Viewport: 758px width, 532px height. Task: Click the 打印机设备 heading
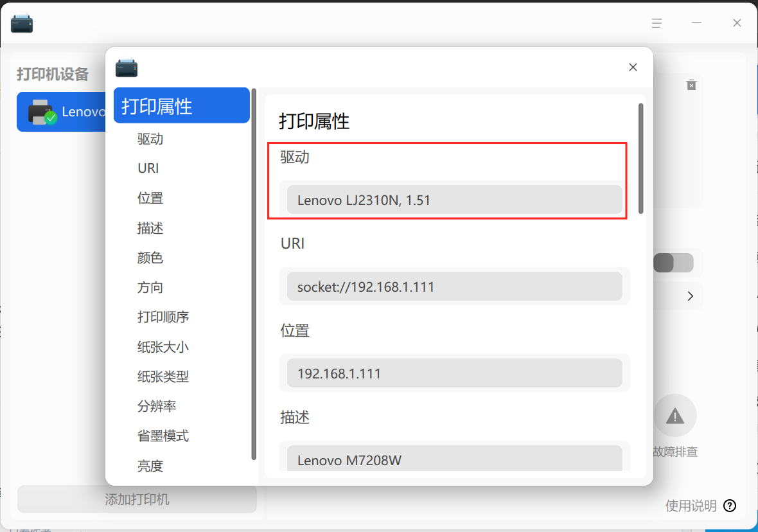pyautogui.click(x=53, y=74)
